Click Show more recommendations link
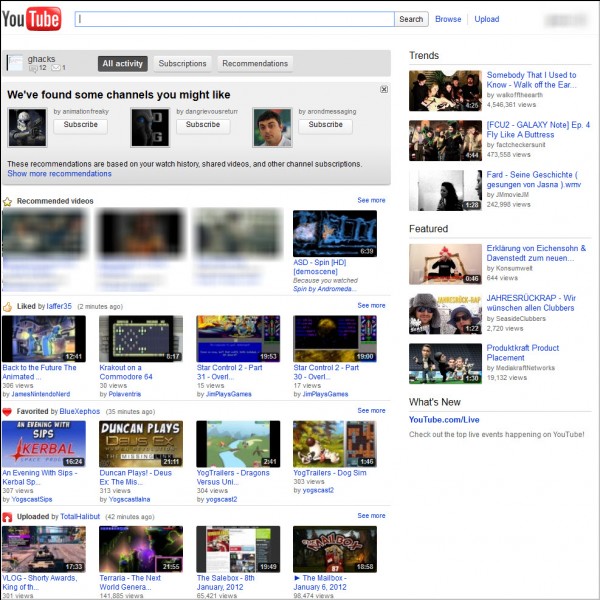 click(59, 174)
